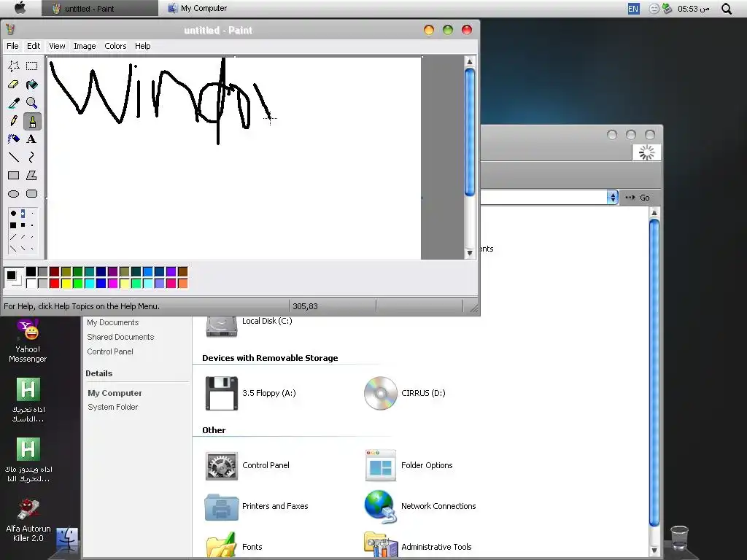This screenshot has height=560, width=747.
Task: Select the large forward-slash brush shape
Action: point(13,237)
